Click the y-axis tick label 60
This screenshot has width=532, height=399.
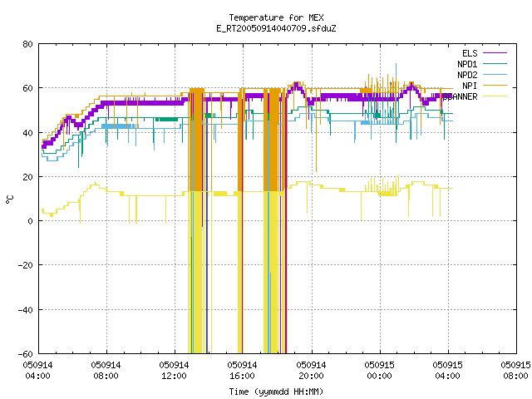click(x=27, y=88)
